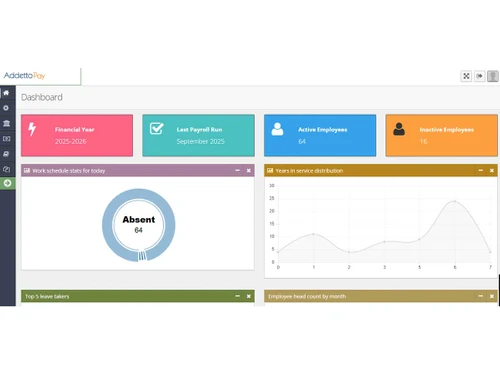Close the Years in service distribution panel

click(492, 170)
